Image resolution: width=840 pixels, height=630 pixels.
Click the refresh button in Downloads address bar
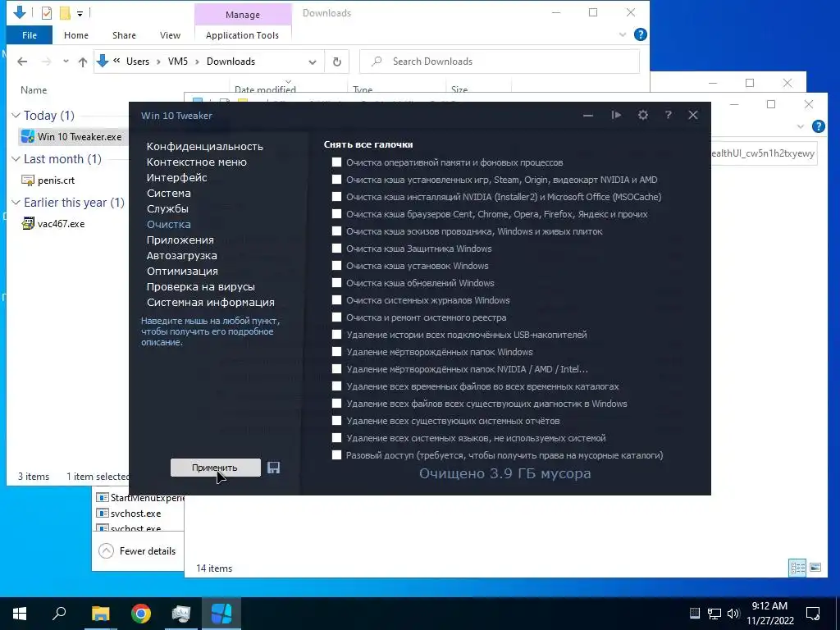pos(337,62)
